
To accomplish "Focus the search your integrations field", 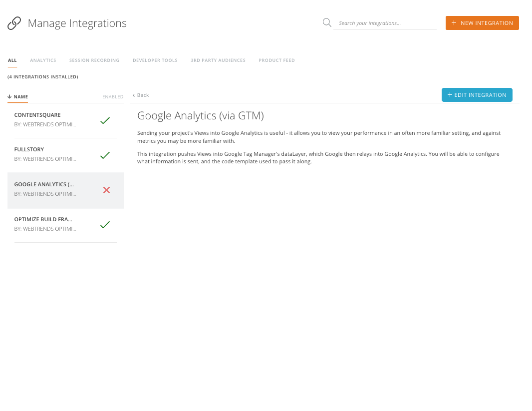I will point(384,23).
